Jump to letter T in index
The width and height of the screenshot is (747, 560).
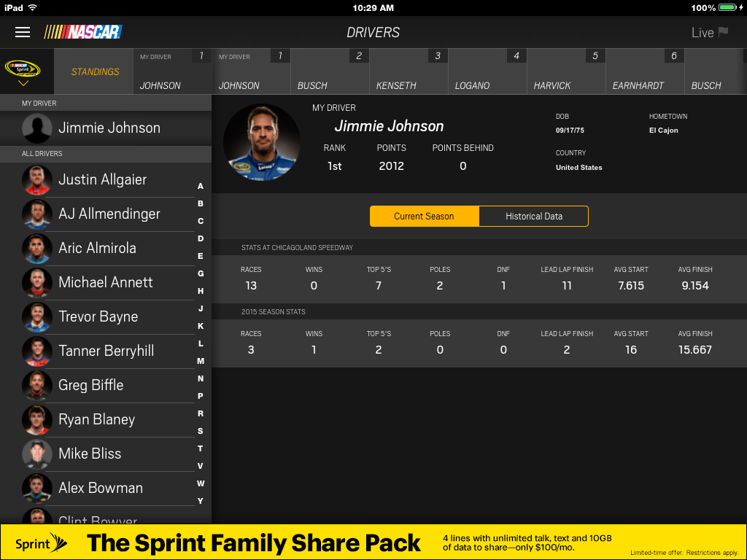click(x=201, y=448)
